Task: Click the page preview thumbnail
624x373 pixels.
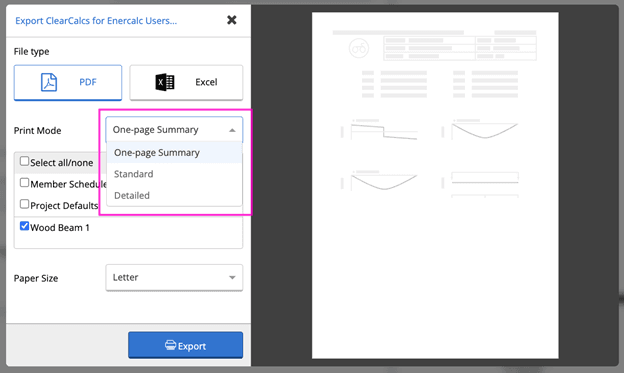Action: point(435,185)
